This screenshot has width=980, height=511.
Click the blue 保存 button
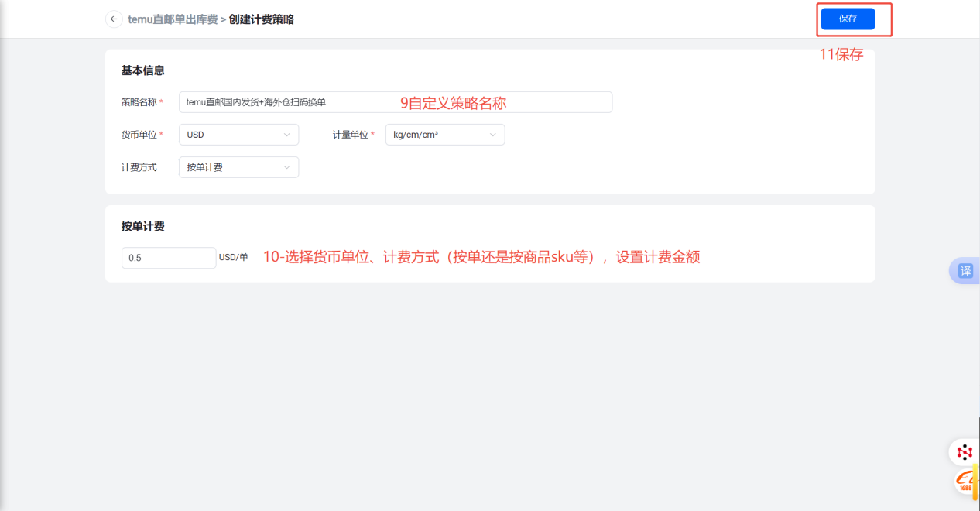848,19
